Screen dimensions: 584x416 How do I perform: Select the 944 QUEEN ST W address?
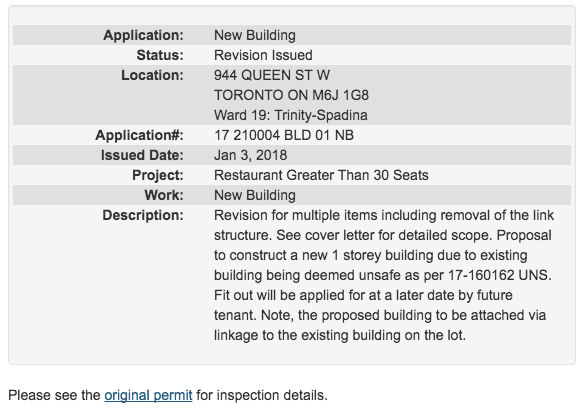272,75
